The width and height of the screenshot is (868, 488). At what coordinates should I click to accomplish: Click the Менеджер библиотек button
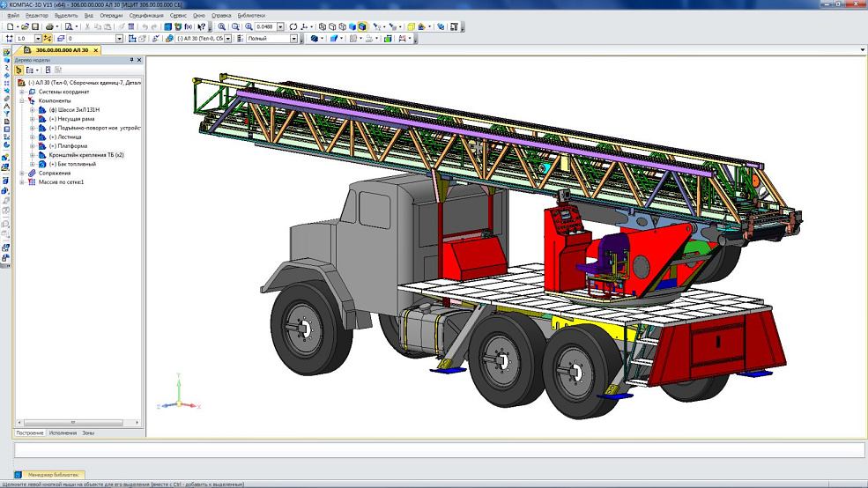[x=51, y=475]
